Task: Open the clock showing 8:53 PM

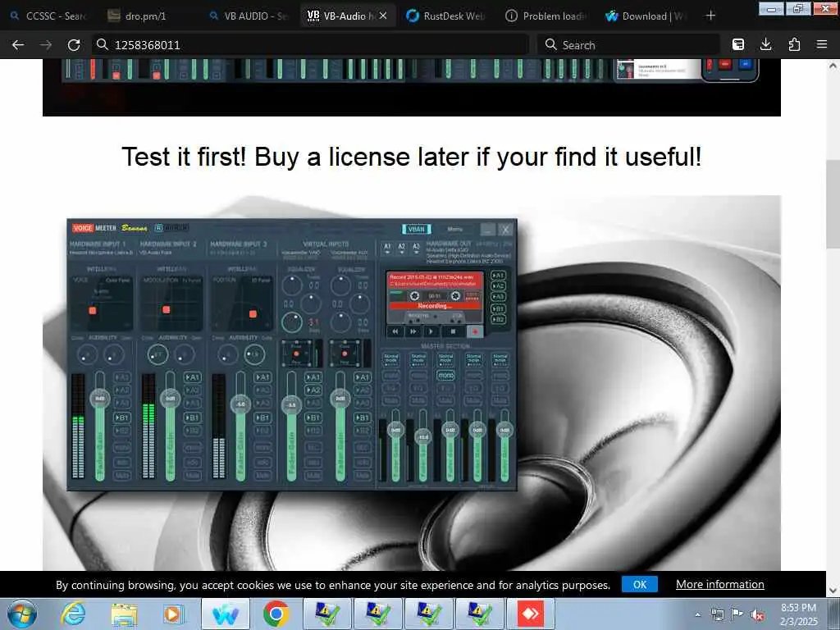Action: (799, 614)
